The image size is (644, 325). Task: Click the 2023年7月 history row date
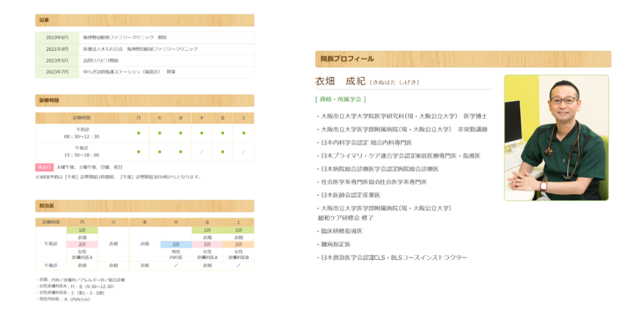[x=57, y=72]
